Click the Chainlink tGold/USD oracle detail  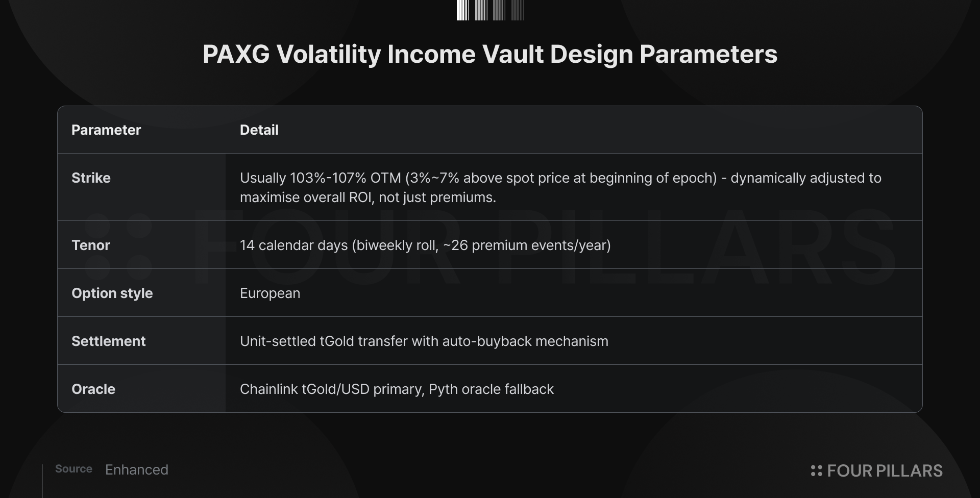397,389
